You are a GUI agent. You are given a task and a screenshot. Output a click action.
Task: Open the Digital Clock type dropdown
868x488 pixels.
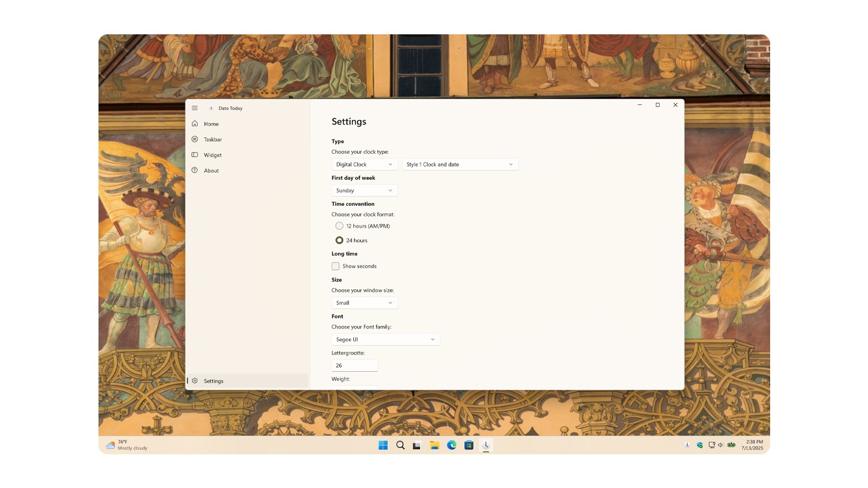[365, 165]
